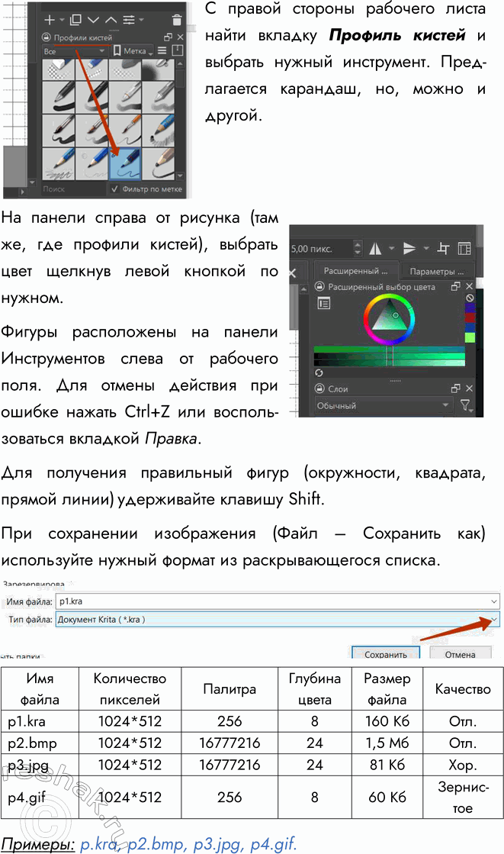Click the delete layer trash icon
The height and width of the screenshot is (854, 504).
coord(177,20)
